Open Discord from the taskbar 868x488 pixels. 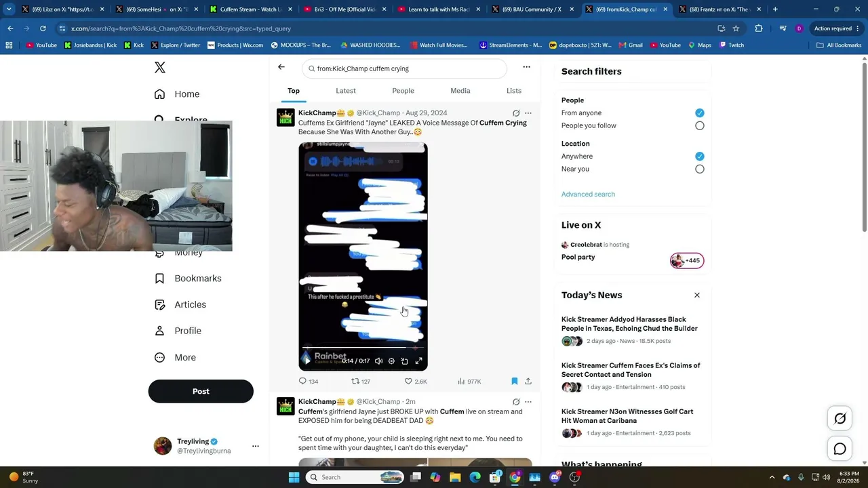555,477
